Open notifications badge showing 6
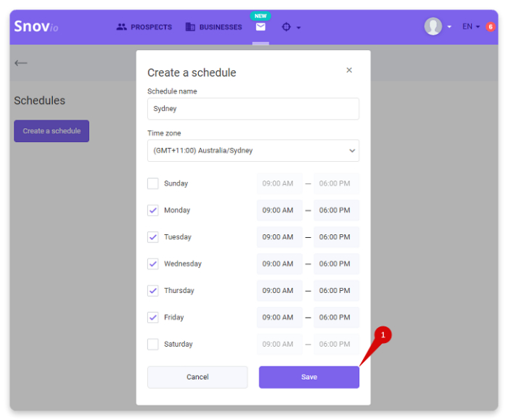The height and width of the screenshot is (420, 508). 491,27
